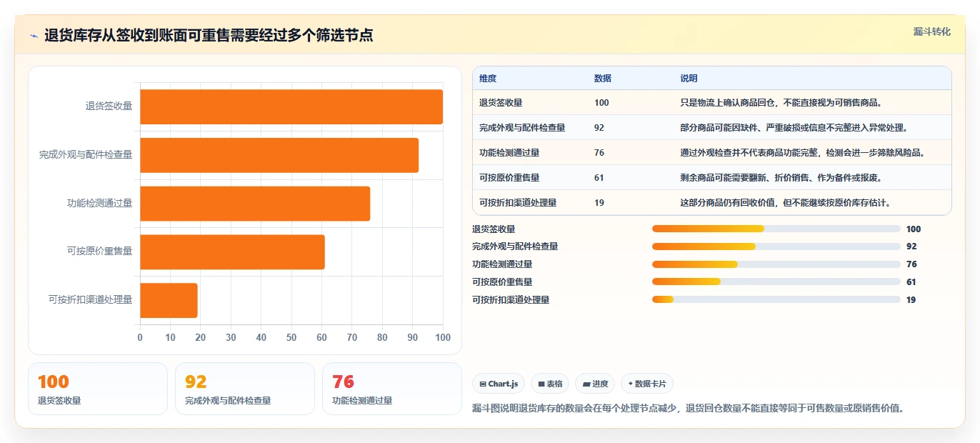
Task: Click the 数据卡片 tag chip
Action: (647, 384)
